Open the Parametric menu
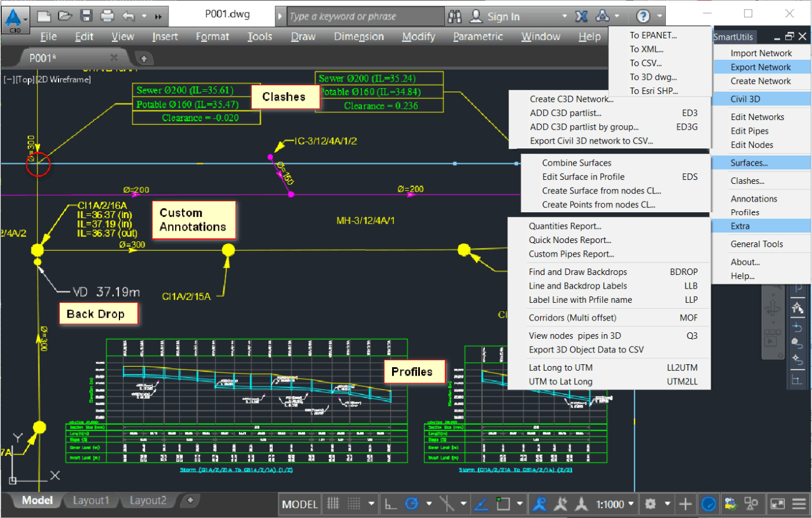 tap(478, 37)
